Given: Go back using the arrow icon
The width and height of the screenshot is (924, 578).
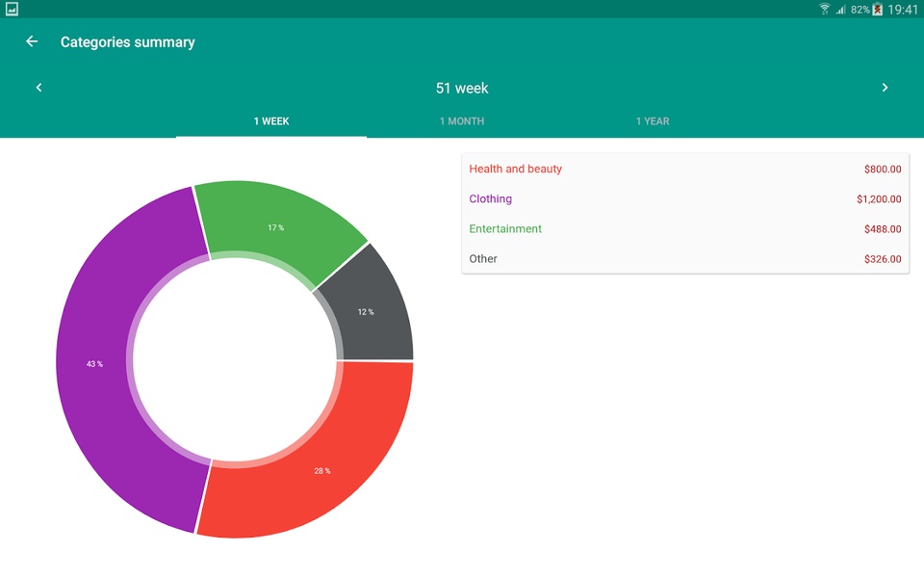Looking at the screenshot, I should pos(32,41).
